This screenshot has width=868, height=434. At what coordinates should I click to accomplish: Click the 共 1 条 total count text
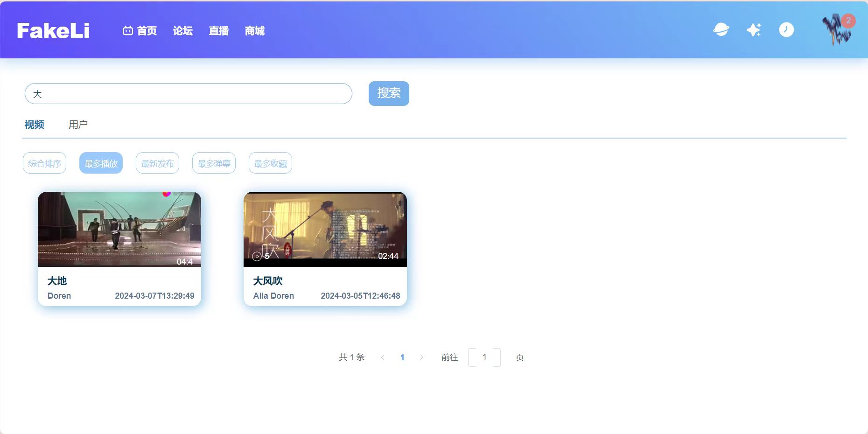tap(351, 357)
